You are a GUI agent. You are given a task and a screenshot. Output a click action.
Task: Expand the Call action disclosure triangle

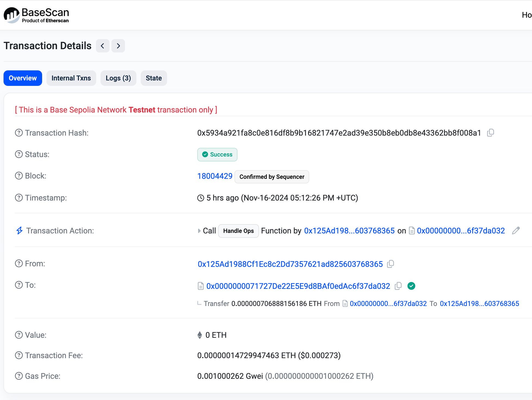click(199, 231)
